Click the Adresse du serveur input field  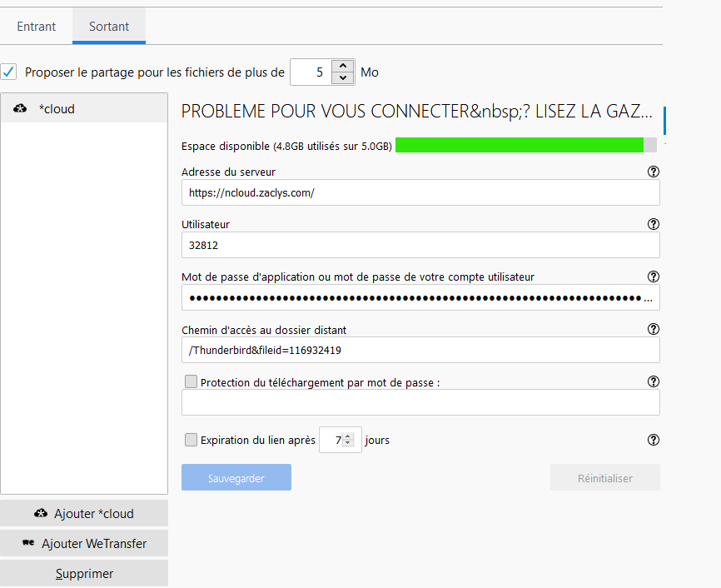(420, 193)
